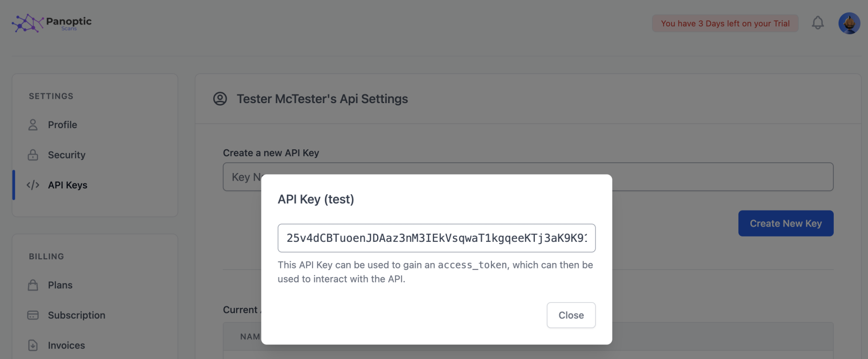The image size is (868, 359).
Task: Click the Panoptic Scans logo
Action: (52, 23)
